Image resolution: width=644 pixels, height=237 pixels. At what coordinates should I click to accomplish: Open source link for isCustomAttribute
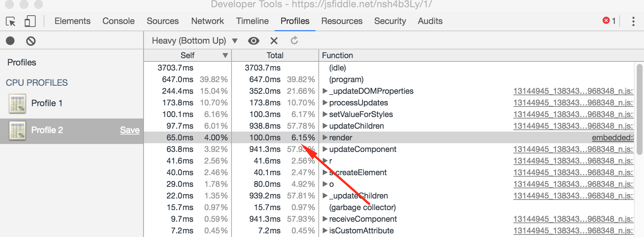pyautogui.click(x=573, y=230)
